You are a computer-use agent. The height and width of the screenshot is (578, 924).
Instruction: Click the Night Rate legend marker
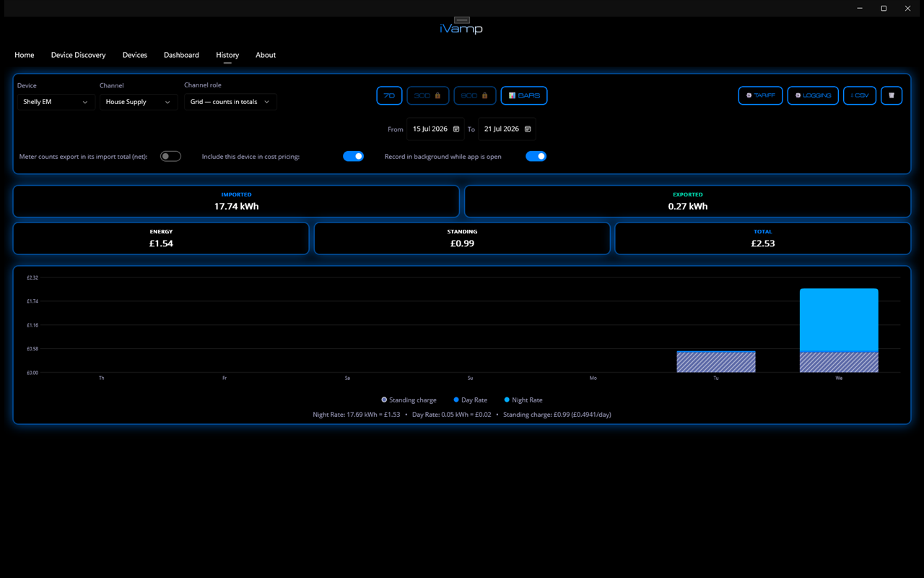coord(507,400)
